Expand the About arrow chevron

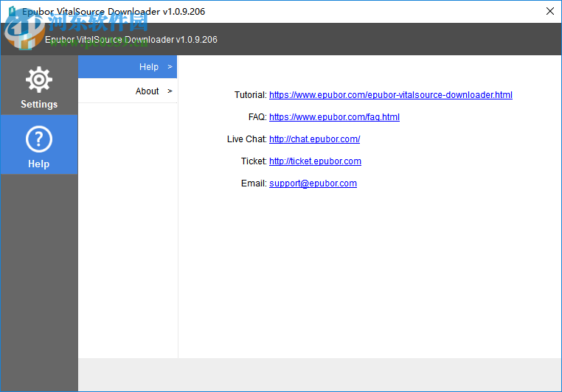pyautogui.click(x=170, y=91)
